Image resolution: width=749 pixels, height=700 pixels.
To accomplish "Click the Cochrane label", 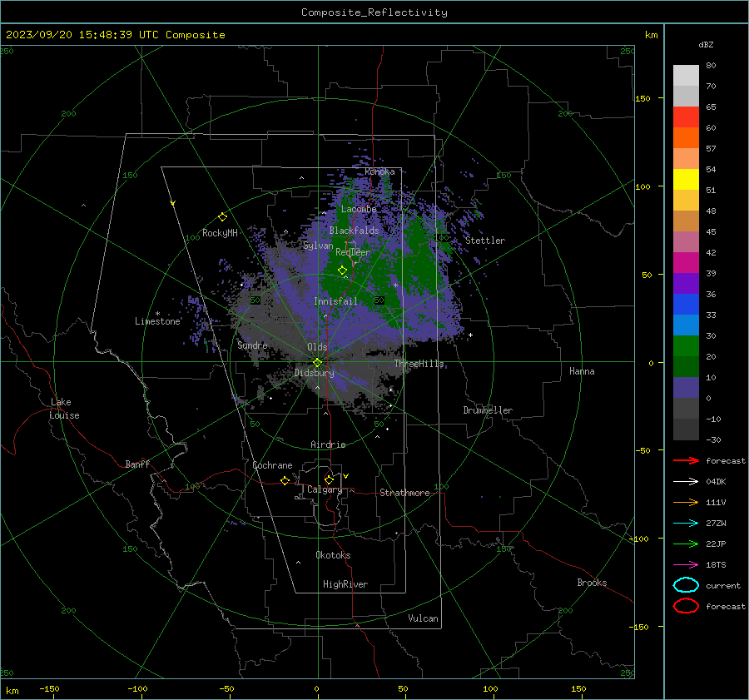I will [272, 465].
